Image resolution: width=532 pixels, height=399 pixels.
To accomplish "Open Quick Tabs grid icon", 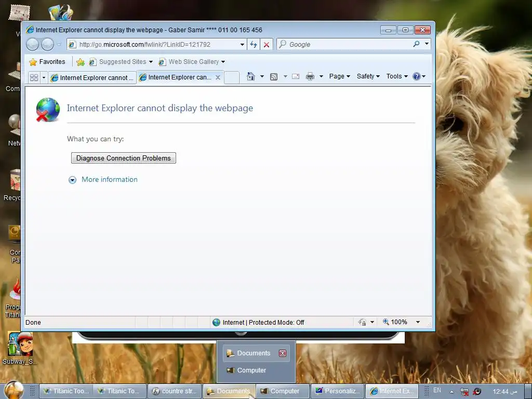I will point(34,78).
